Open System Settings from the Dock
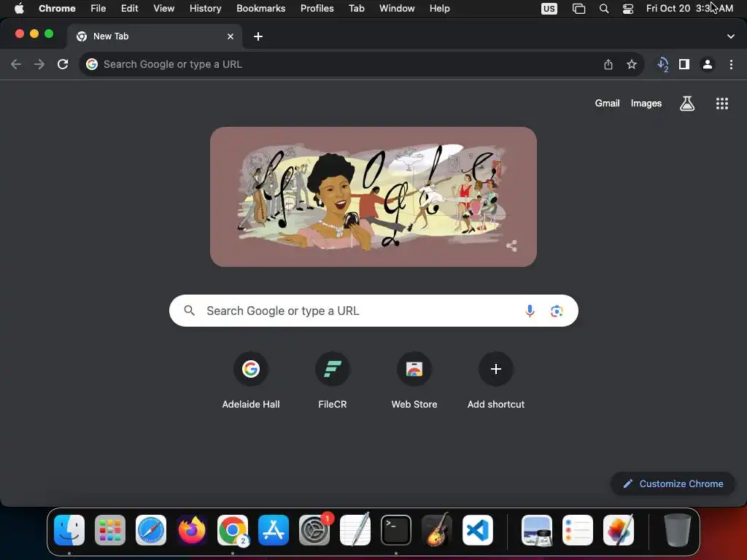The height and width of the screenshot is (560, 747). 314,530
